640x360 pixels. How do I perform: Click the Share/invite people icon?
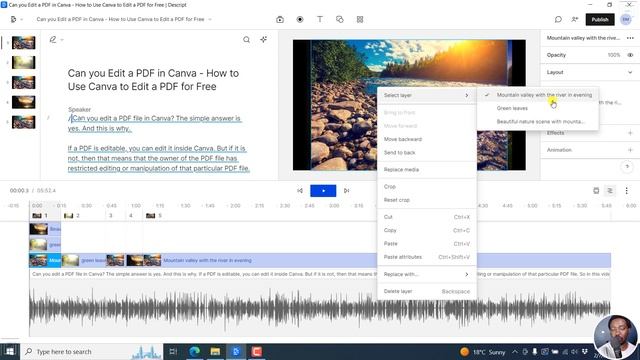[575, 19]
